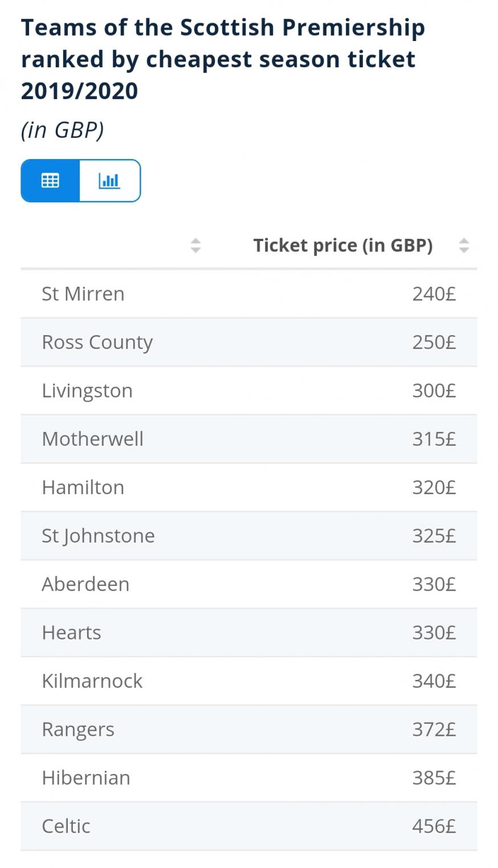Click the Hamilton team name
The height and width of the screenshot is (868, 498).
(83, 487)
